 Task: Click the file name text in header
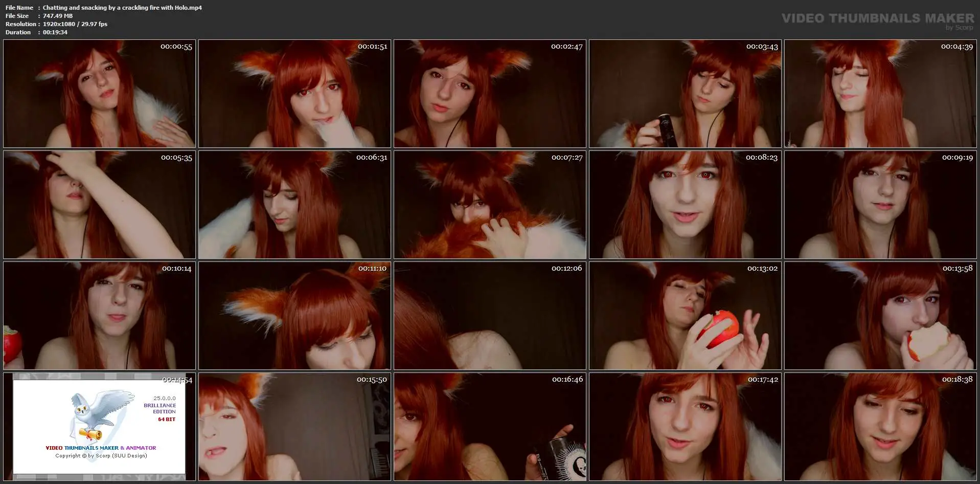(x=122, y=8)
